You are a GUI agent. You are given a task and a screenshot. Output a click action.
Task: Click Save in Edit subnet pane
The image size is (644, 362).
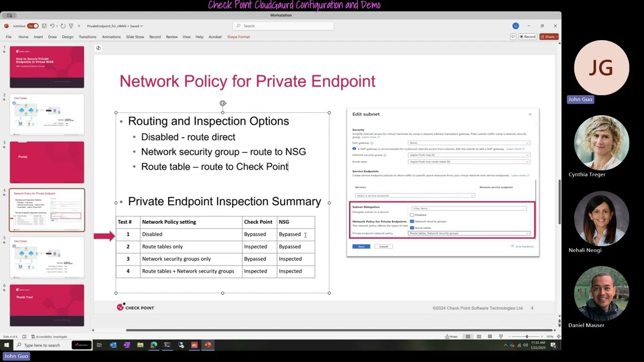click(361, 246)
